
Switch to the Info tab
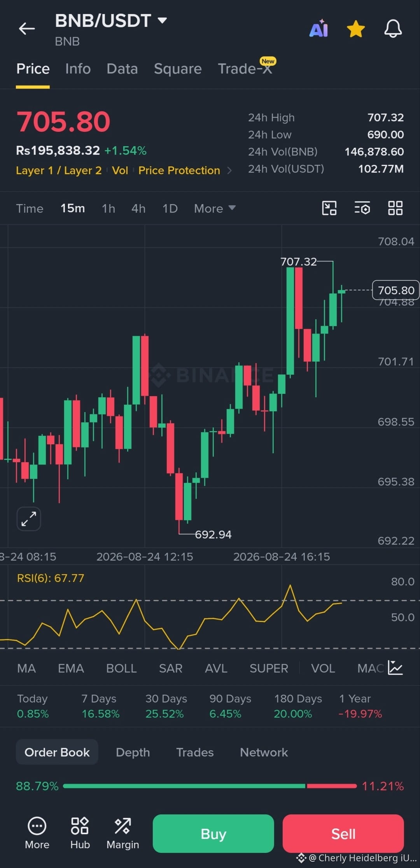[x=78, y=69]
